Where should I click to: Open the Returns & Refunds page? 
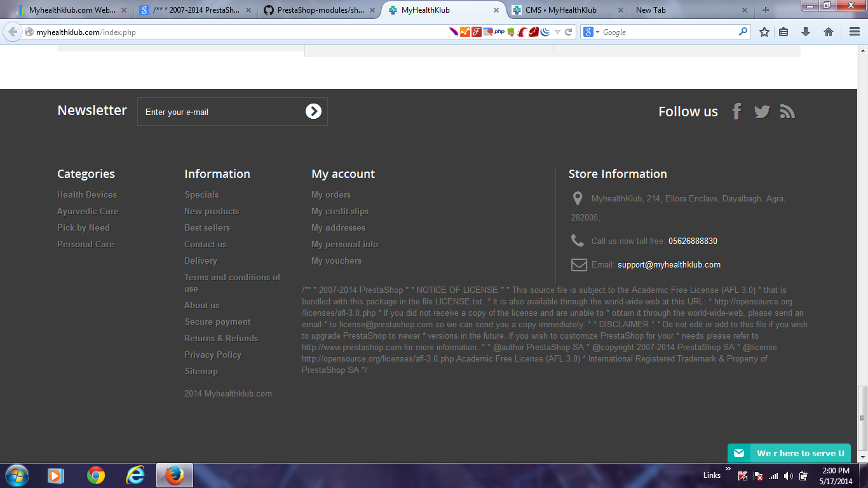(x=221, y=338)
